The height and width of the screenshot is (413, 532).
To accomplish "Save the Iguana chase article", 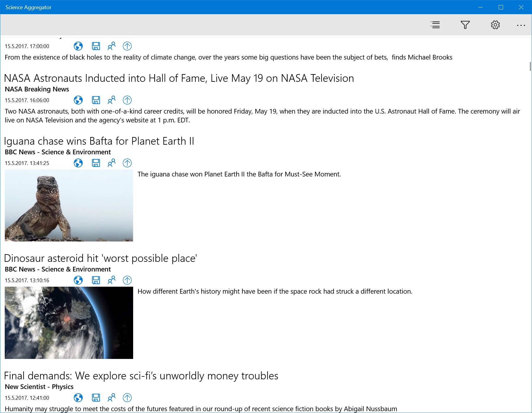I will coord(96,163).
